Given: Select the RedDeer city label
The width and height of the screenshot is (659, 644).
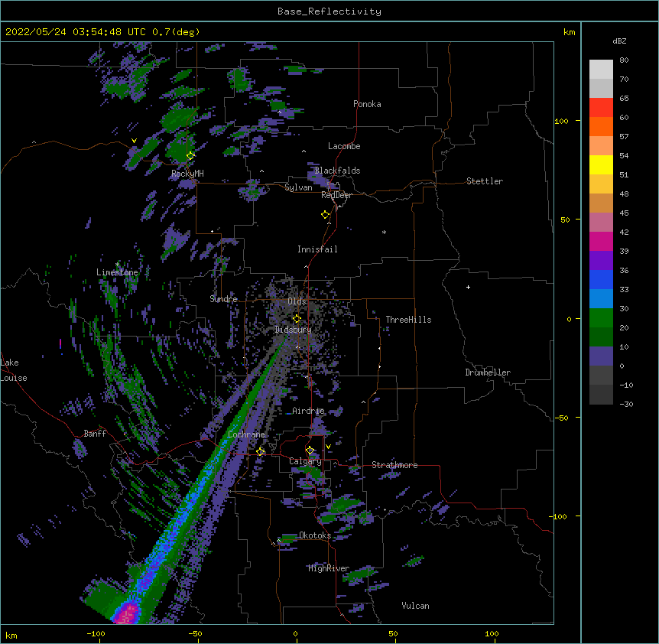Looking at the screenshot, I should 336,195.
